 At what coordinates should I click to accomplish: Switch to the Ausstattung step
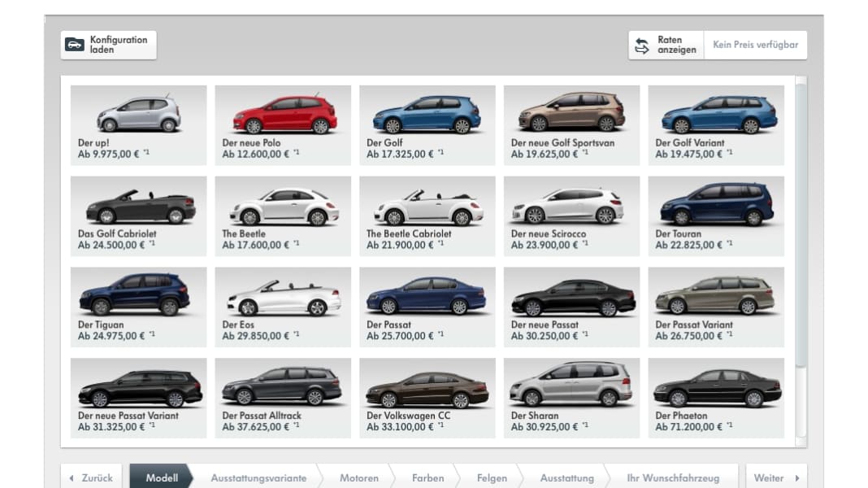566,477
